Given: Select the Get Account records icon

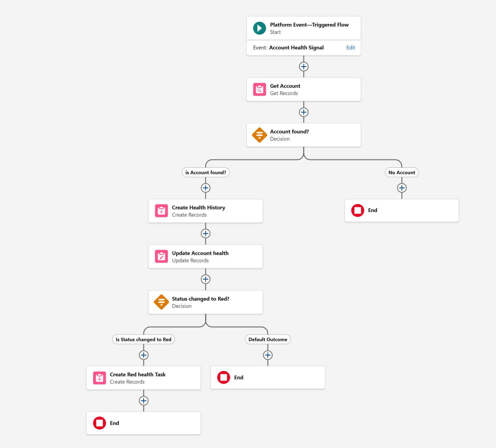Looking at the screenshot, I should click(259, 90).
